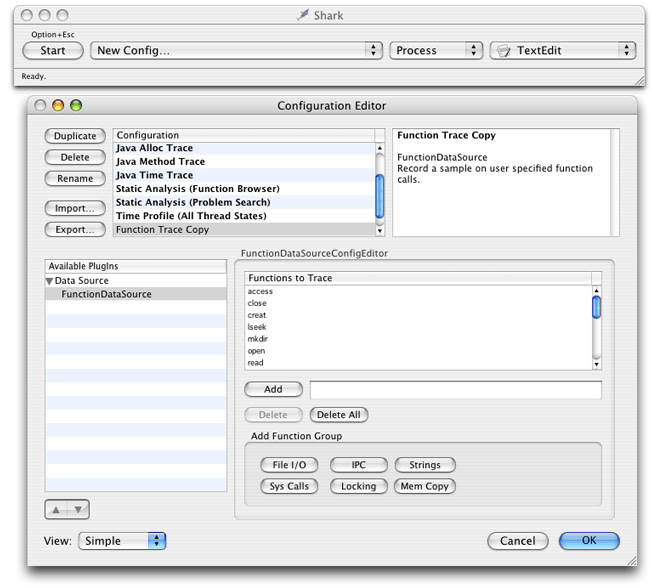
Task: Add the File I/O function group
Action: [x=289, y=465]
